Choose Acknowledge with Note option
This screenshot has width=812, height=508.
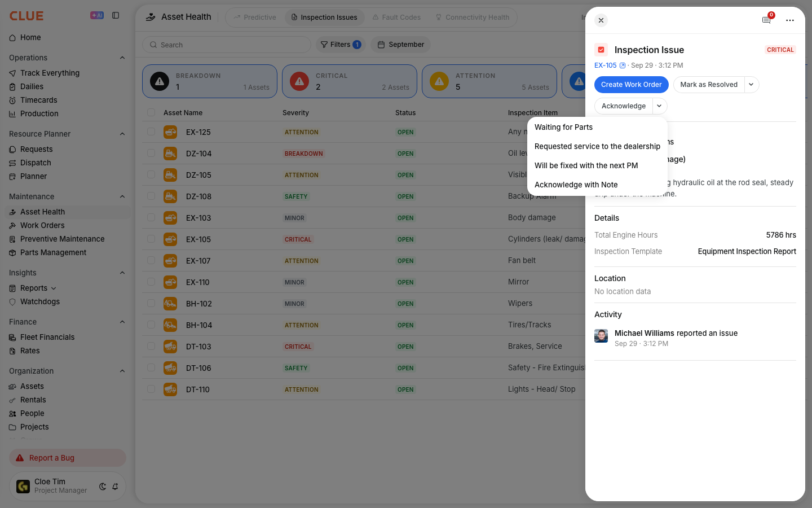(597, 185)
